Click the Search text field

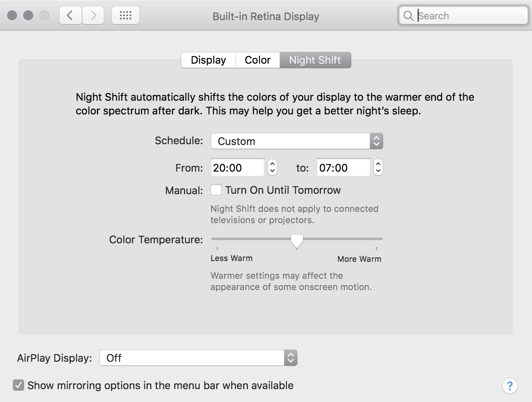tap(463, 16)
